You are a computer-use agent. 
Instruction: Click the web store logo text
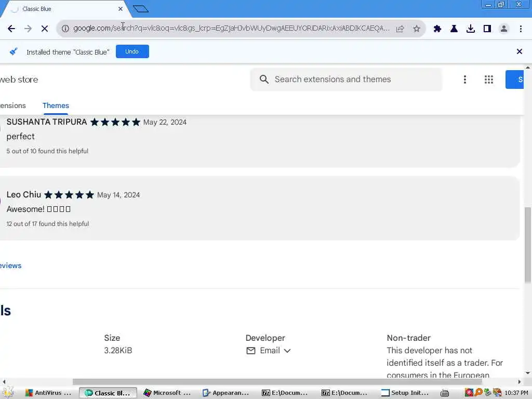tap(19, 79)
